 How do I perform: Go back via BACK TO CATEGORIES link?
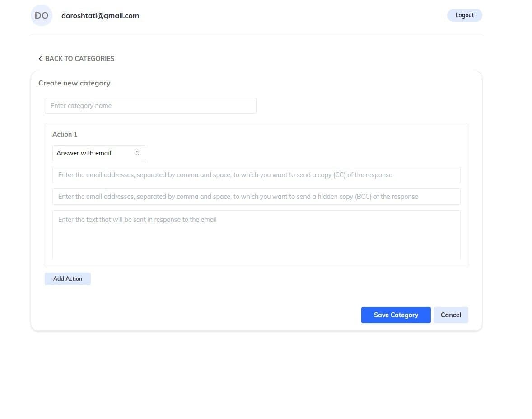click(76, 59)
